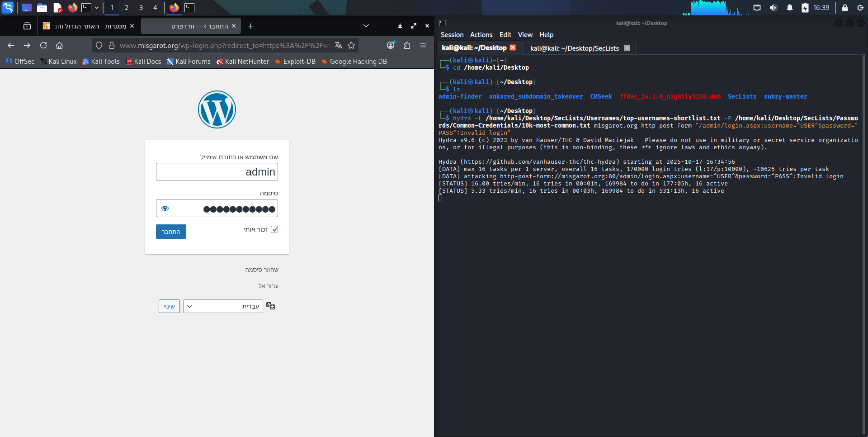The image size is (868, 437).
Task: Click the translate page icon
Action: pos(339,45)
